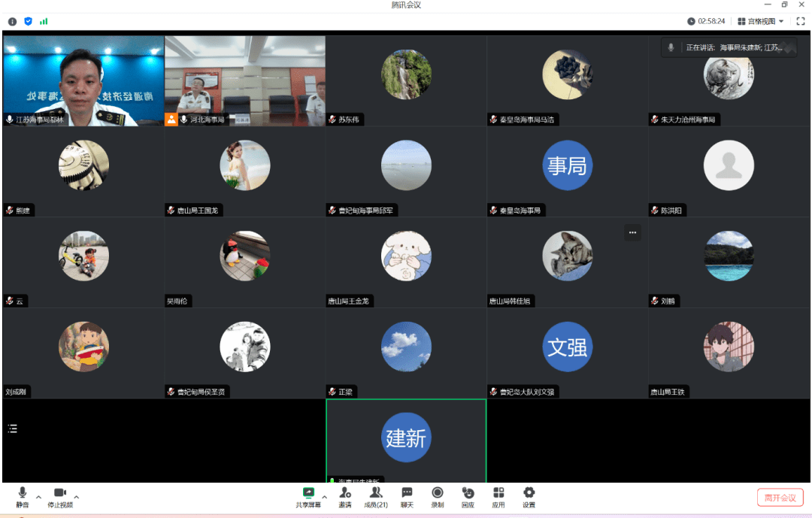Open the invite (邀请) icon
Image resolution: width=812 pixels, height=518 pixels.
[344, 496]
